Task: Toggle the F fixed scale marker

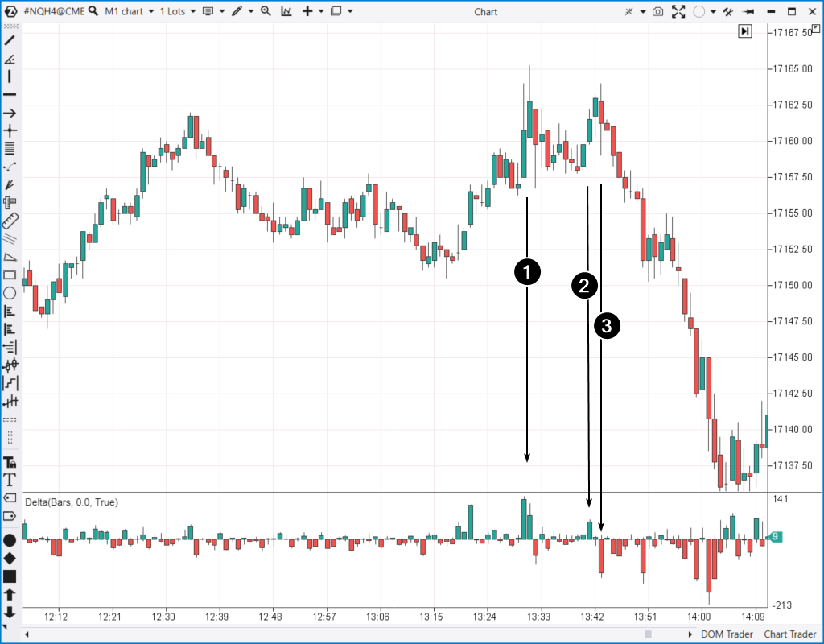Action: [x=817, y=28]
